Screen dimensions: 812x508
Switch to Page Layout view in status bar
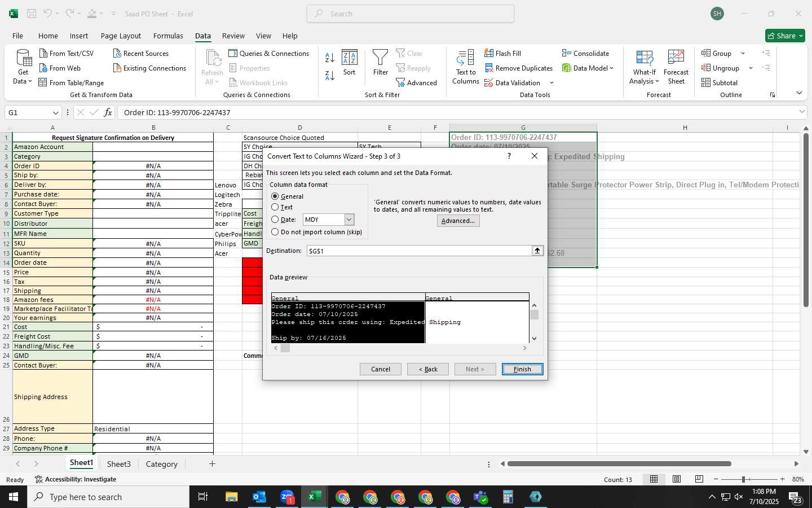pyautogui.click(x=677, y=479)
